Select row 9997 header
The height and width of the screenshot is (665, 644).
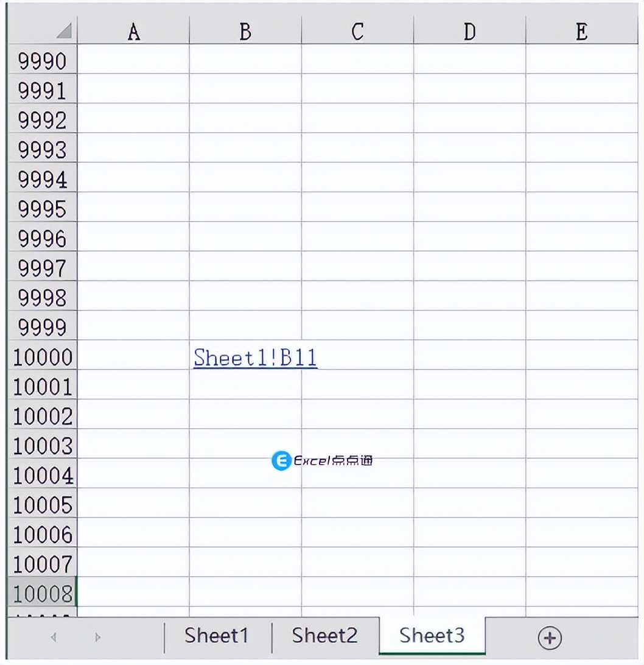click(43, 266)
